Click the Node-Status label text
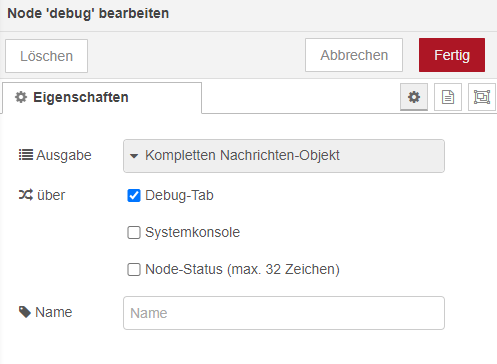 [242, 269]
